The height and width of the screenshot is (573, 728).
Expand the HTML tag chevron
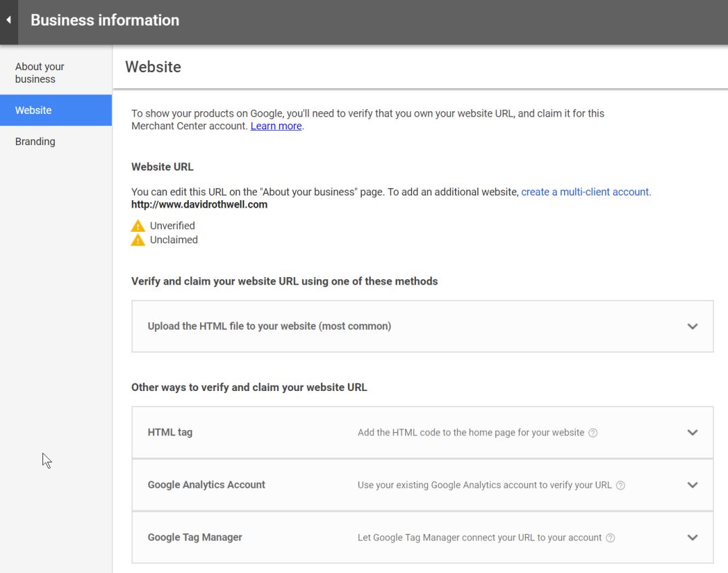pos(692,433)
